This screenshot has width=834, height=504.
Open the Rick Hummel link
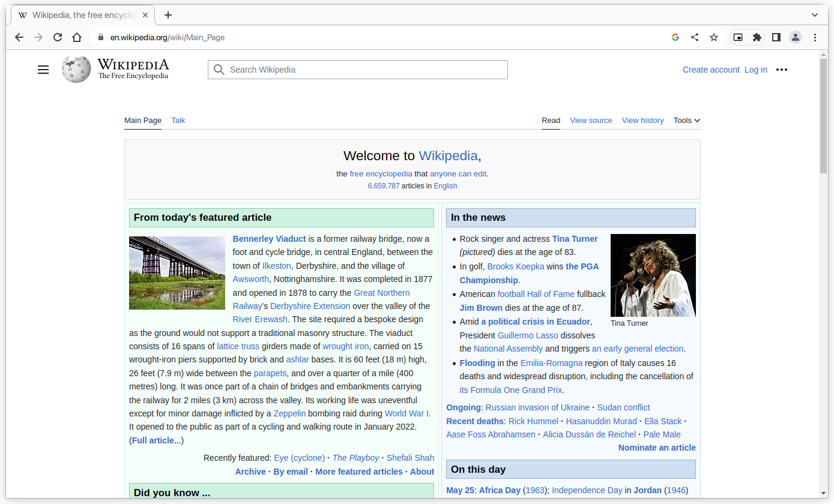click(533, 421)
